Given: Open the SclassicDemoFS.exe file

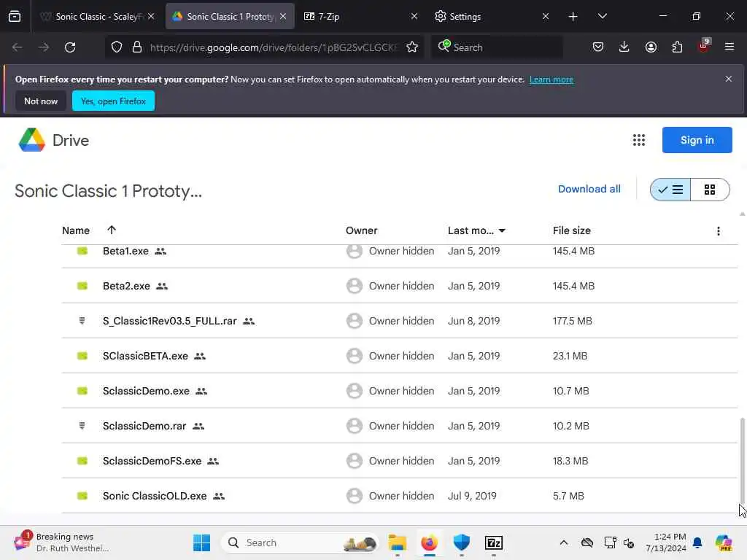Looking at the screenshot, I should [152, 461].
